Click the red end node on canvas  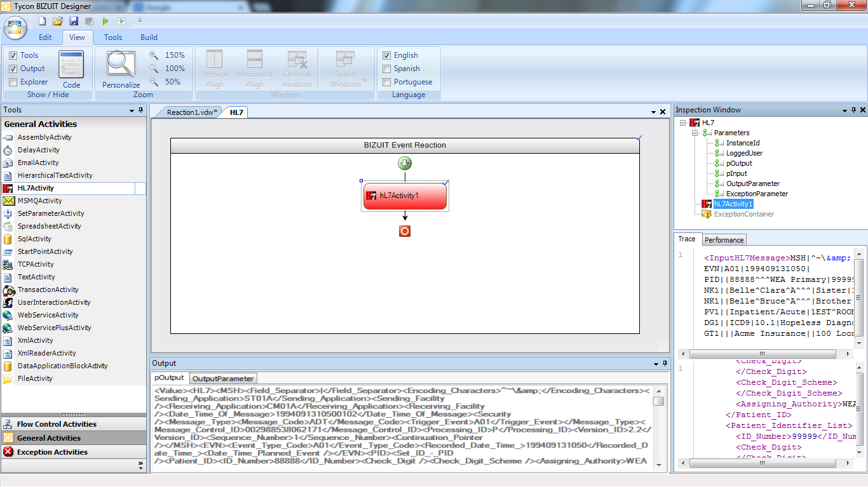[x=405, y=231]
